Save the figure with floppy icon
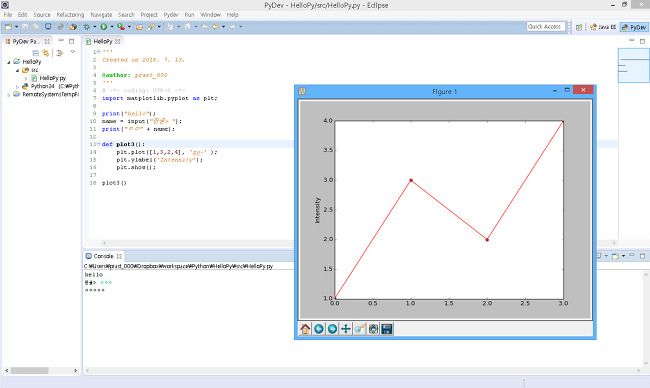 tap(387, 329)
